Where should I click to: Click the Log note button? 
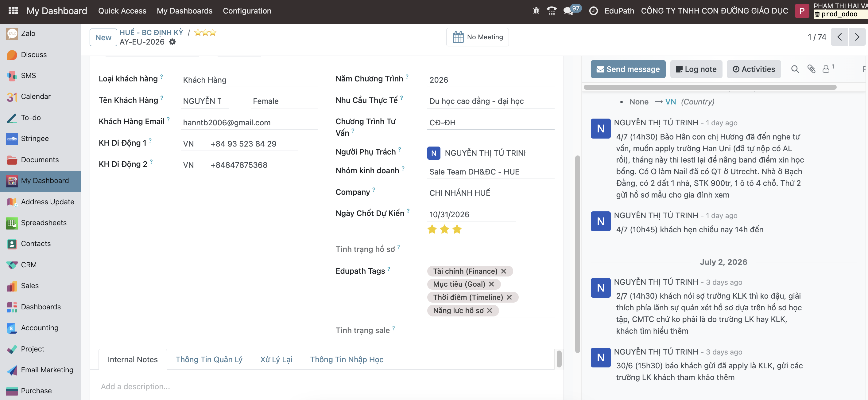pyautogui.click(x=696, y=69)
